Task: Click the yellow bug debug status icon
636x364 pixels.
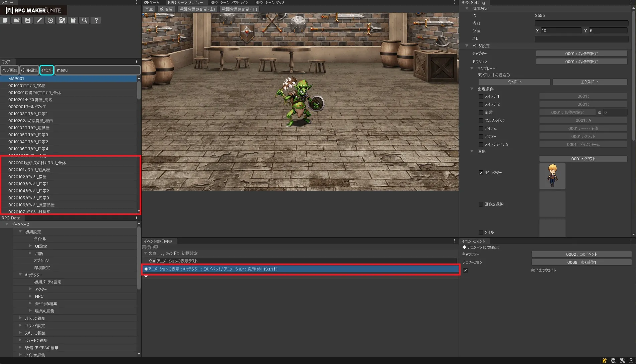Action: point(604,361)
